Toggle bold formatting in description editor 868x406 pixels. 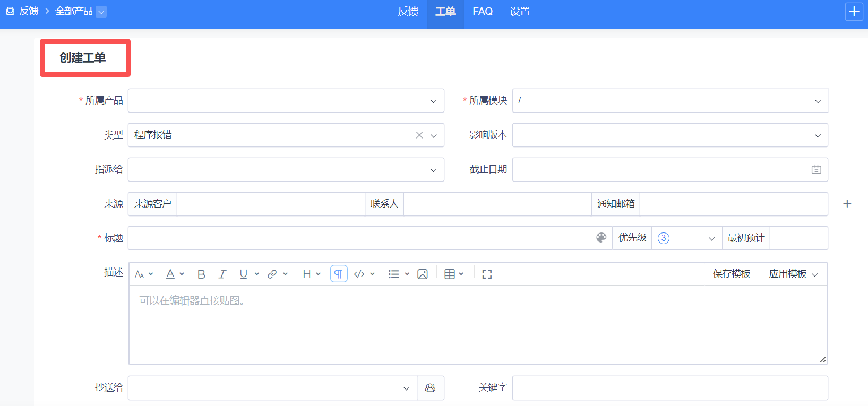pyautogui.click(x=201, y=274)
